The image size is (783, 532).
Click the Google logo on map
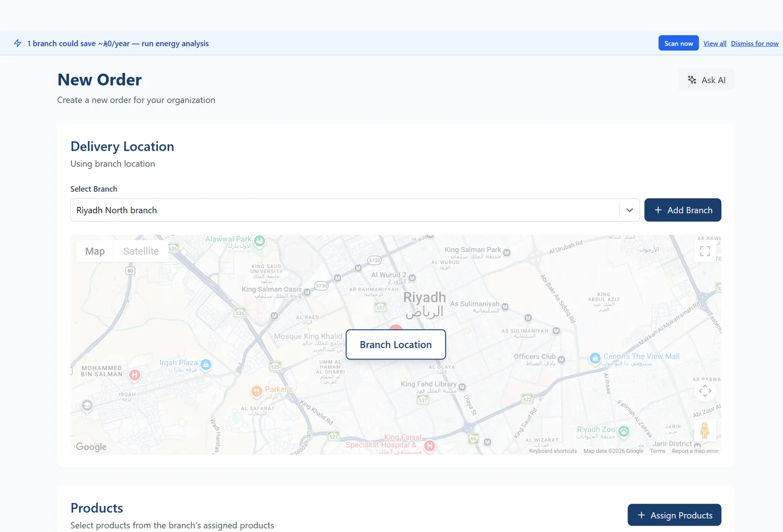click(91, 447)
